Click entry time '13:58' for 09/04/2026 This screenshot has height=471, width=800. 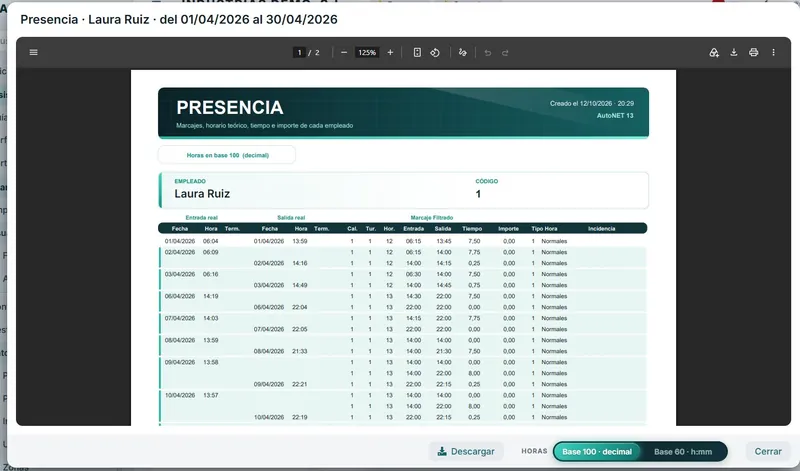pos(211,362)
